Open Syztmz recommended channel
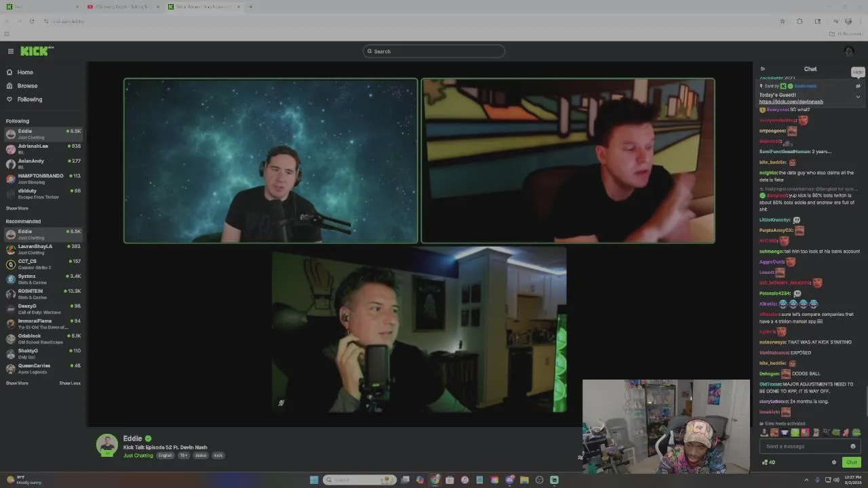This screenshot has height=488, width=868. coord(43,279)
